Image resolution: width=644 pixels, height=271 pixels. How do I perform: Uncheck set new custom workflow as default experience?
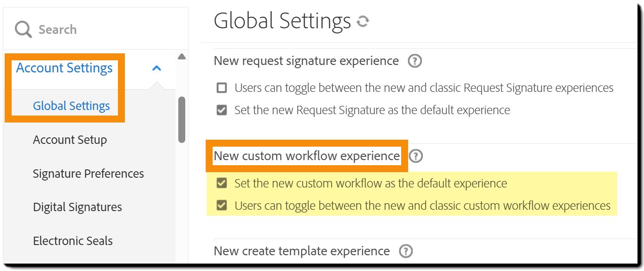tap(221, 183)
